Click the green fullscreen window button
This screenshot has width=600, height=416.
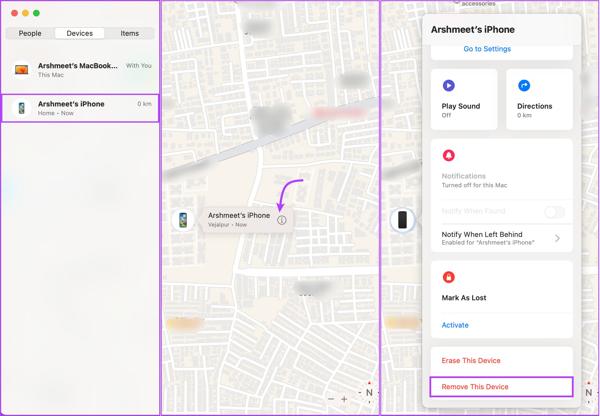pyautogui.click(x=36, y=13)
